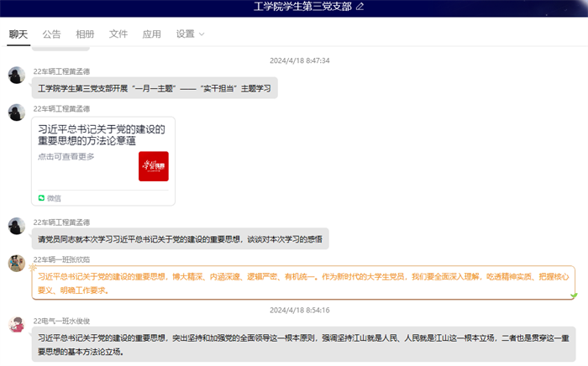The width and height of the screenshot is (588, 366).
Task: Click sender name 22车辆一班张欣茹
Action: pyautogui.click(x=61, y=259)
